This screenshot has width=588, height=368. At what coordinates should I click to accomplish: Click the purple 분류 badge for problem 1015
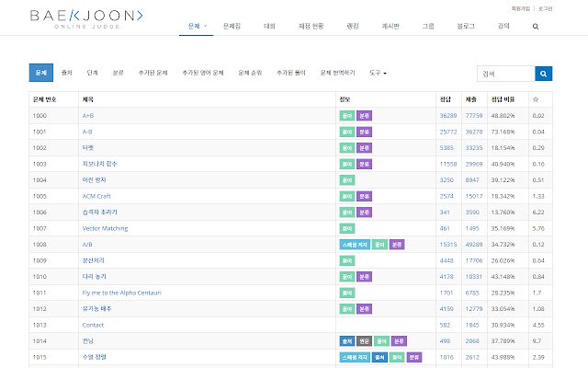click(414, 357)
